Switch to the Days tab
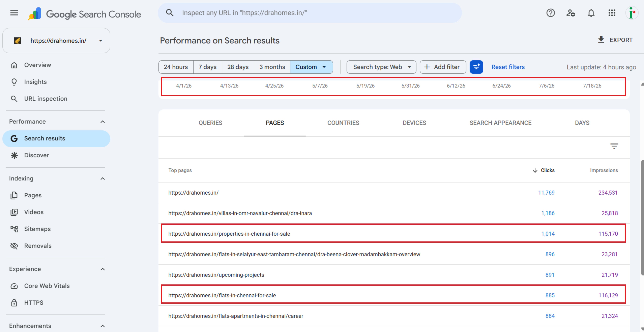Screen dimensions: 644x332 (x=582, y=123)
